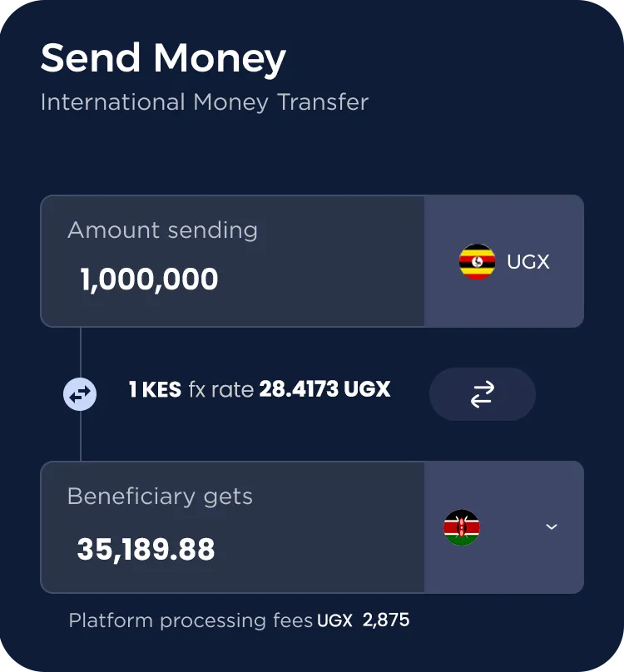Click the Beneficiary gets label
624x672 pixels.
coord(160,497)
